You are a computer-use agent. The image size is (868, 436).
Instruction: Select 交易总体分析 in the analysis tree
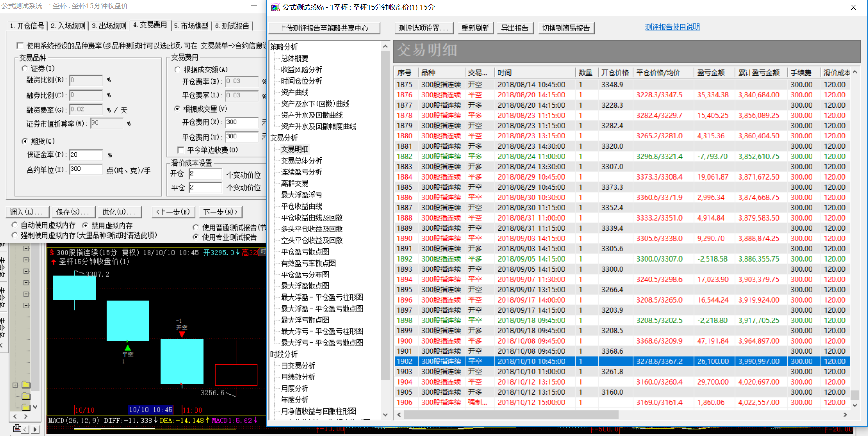coord(301,161)
